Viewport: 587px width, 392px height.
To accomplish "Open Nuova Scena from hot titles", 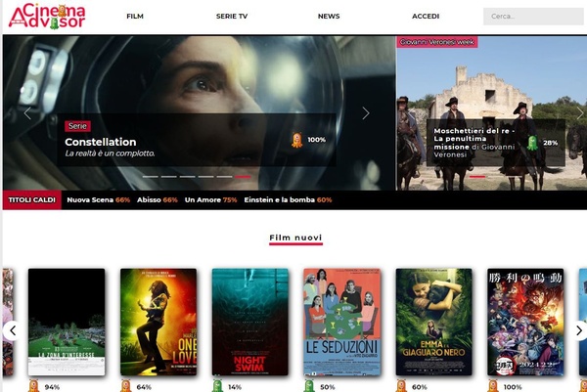I will point(99,200).
